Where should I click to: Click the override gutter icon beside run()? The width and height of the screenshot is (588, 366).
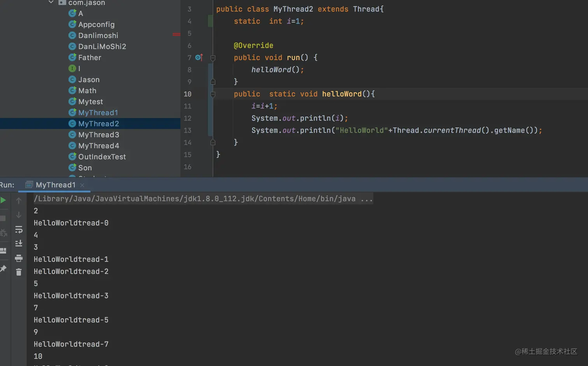pos(199,58)
